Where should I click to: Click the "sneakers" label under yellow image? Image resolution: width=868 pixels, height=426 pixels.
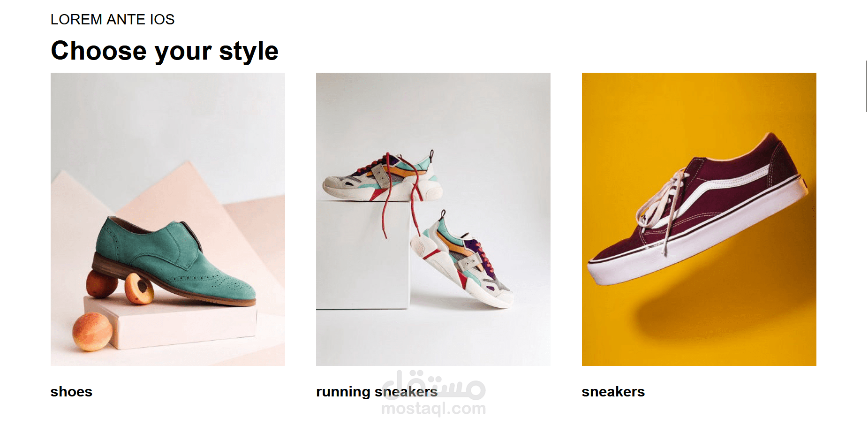[x=613, y=392]
